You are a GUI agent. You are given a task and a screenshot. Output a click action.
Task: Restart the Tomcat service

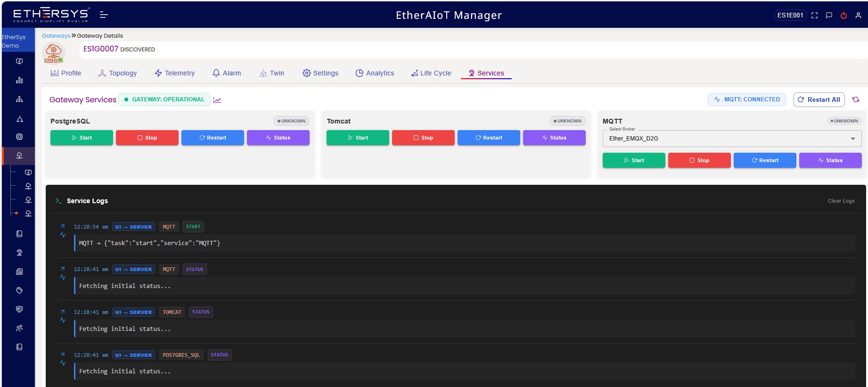tap(489, 138)
